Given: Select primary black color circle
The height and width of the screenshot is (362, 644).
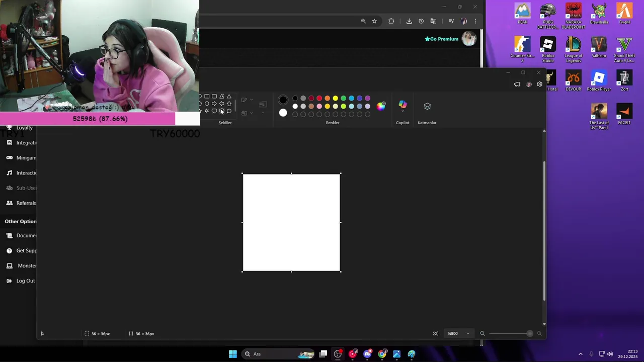Looking at the screenshot, I should pyautogui.click(x=283, y=100).
